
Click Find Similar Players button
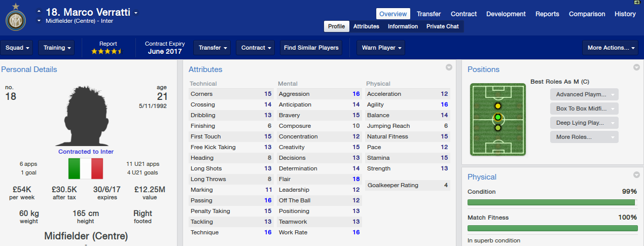tap(311, 48)
